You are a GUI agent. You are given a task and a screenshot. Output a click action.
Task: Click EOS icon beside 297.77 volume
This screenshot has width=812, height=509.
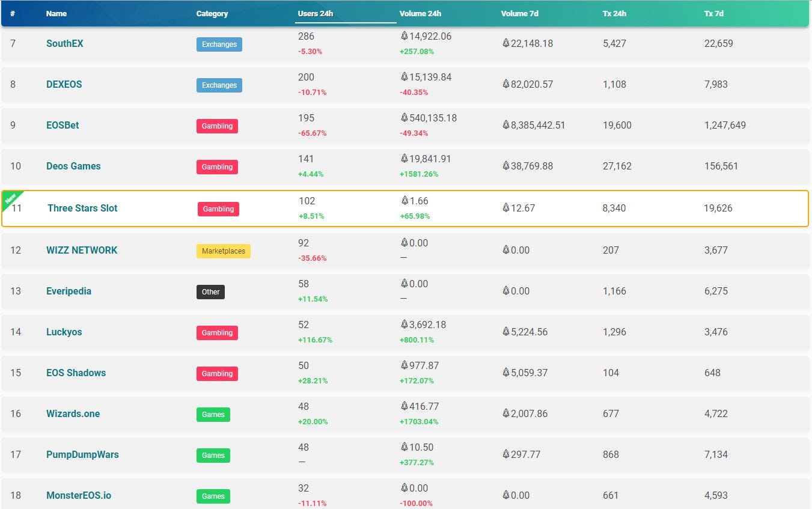point(505,454)
